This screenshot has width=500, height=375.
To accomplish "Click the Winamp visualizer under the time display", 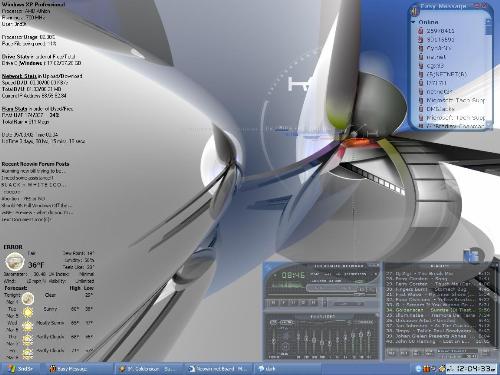I will point(288,285).
